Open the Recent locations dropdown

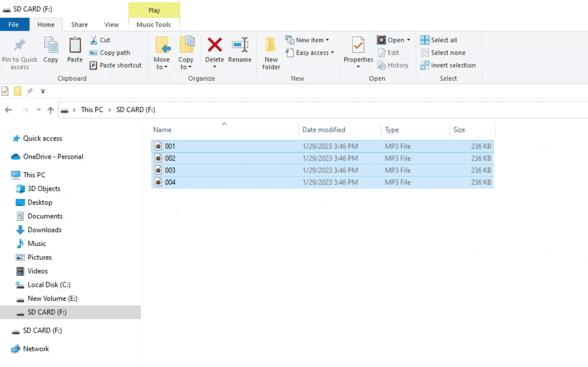pos(39,110)
